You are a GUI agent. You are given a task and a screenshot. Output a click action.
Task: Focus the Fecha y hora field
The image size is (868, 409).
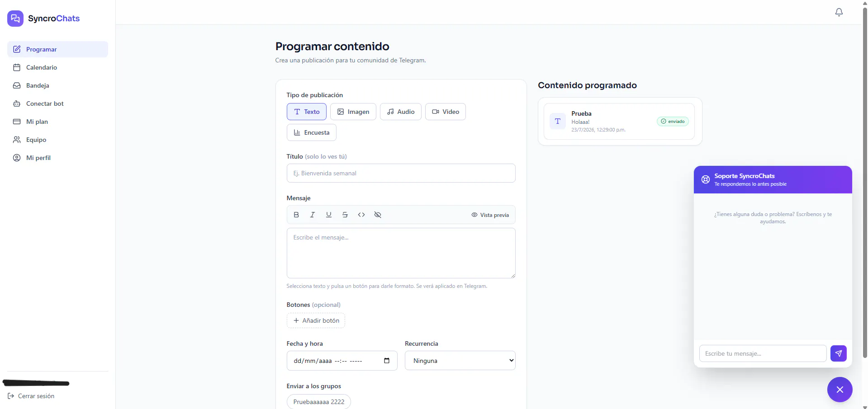point(342,361)
